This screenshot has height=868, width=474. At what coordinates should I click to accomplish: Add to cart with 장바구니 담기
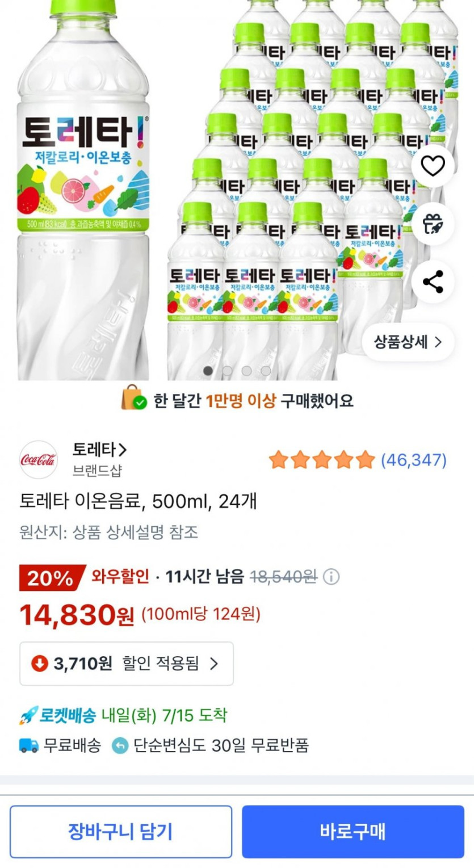[x=120, y=832]
